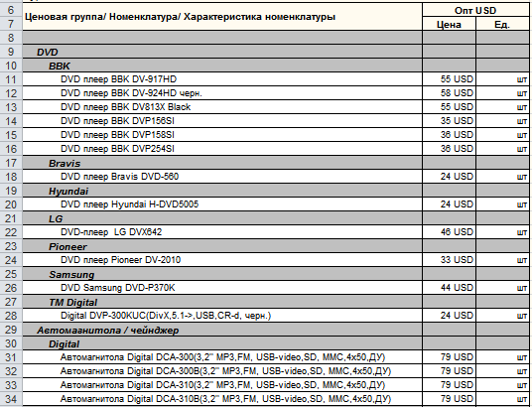Click the 'Цена' column header cell
532x407 pixels.
[449, 24]
